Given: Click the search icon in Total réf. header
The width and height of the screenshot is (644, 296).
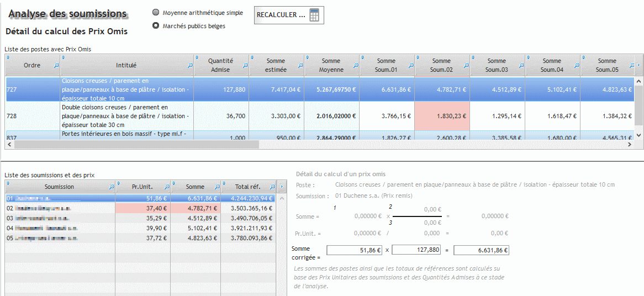Looking at the screenshot, I should click(x=272, y=187).
